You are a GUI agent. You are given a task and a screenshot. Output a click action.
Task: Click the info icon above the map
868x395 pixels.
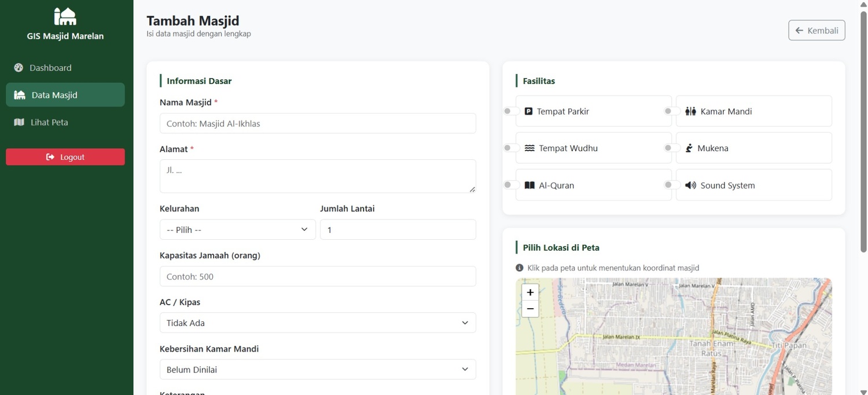(519, 268)
